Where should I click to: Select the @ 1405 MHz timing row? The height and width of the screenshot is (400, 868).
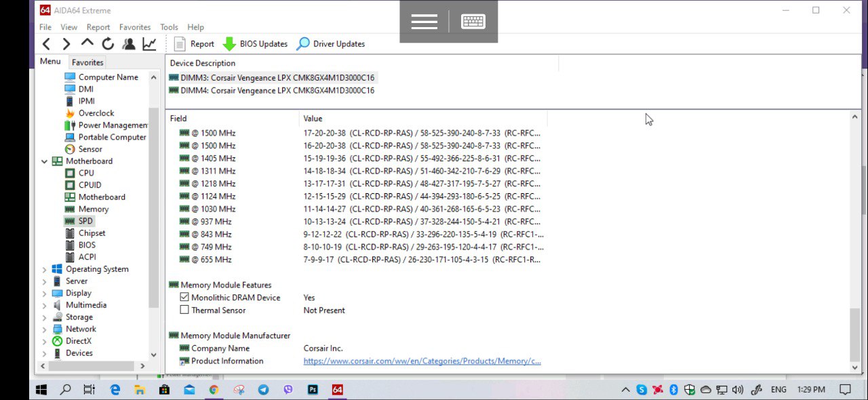pos(361,158)
